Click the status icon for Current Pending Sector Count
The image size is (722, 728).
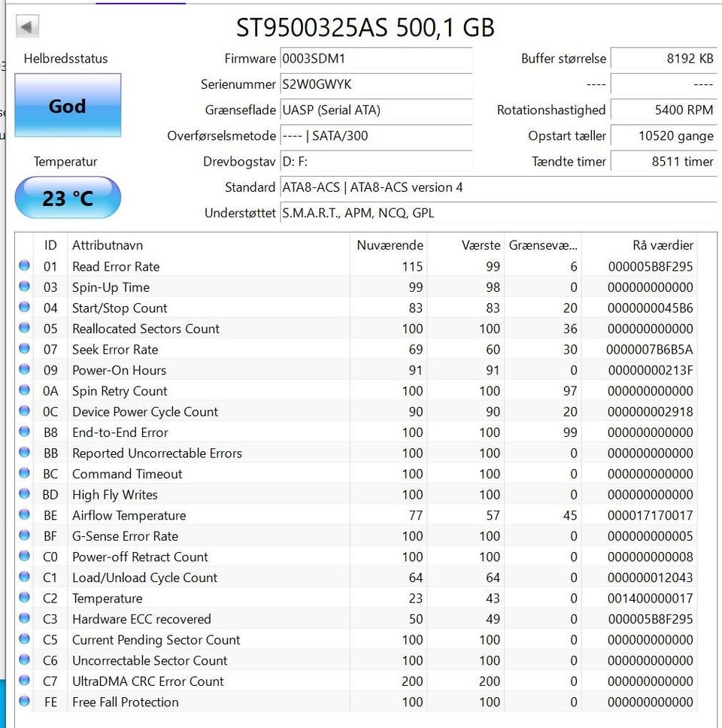24,639
